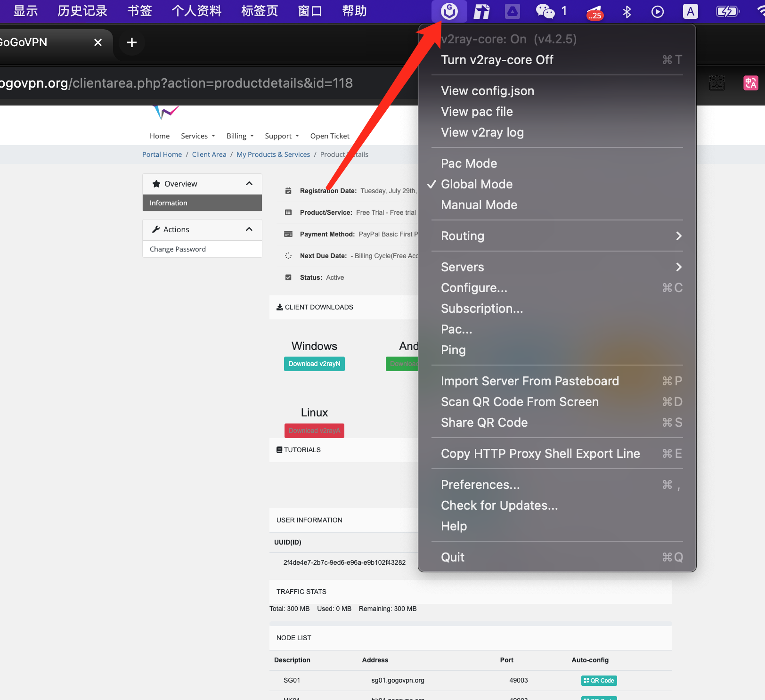Click the sg01.gogovpn.org address cell
The image size is (765, 700).
point(398,681)
